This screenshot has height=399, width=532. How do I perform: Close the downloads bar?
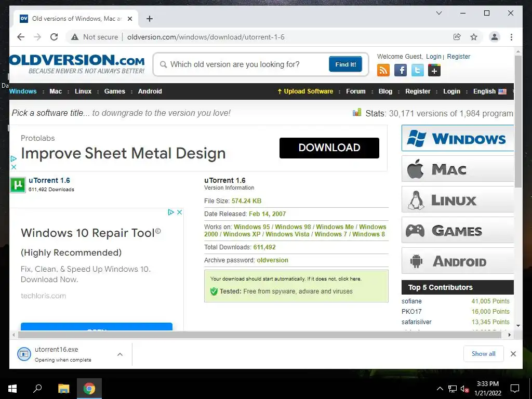513,354
